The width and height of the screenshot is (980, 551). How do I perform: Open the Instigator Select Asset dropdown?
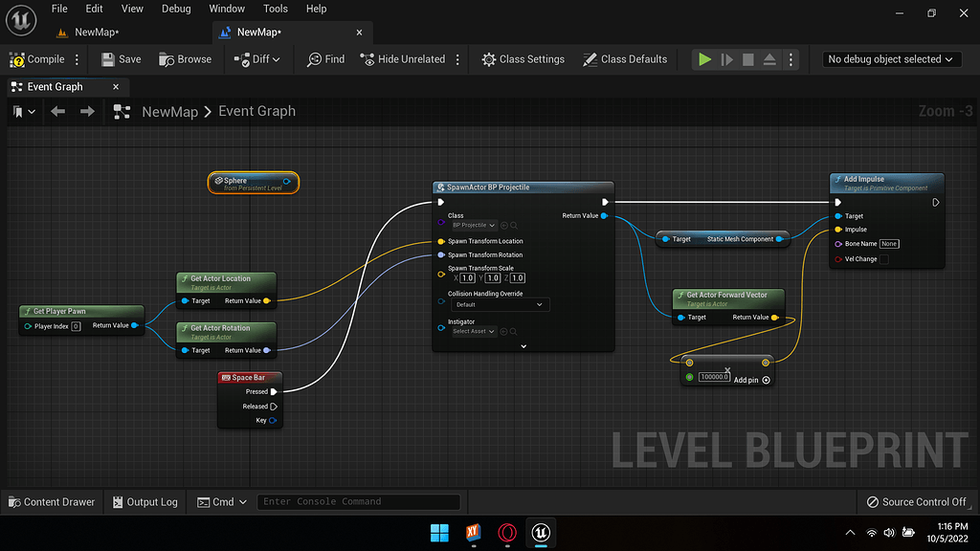pos(473,331)
